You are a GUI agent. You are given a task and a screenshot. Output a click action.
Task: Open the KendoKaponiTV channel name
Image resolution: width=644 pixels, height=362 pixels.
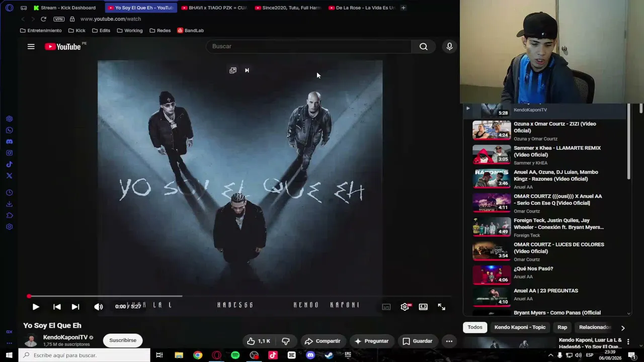tap(65, 337)
